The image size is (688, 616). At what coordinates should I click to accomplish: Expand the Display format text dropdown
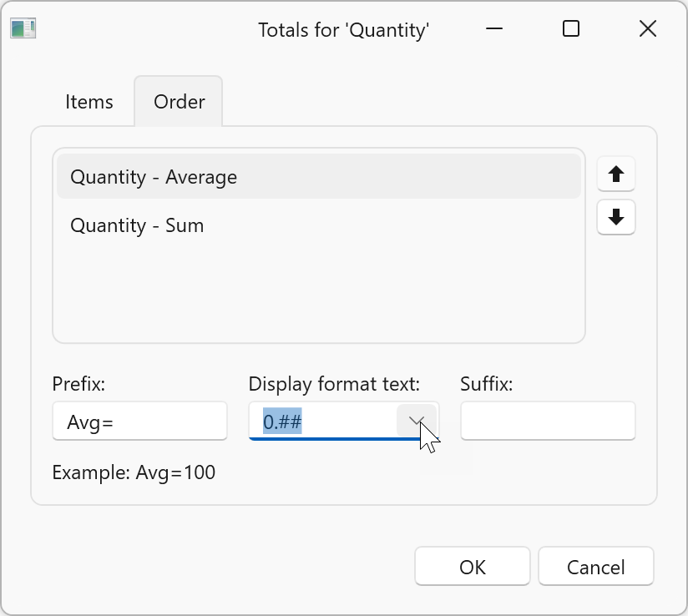(416, 422)
